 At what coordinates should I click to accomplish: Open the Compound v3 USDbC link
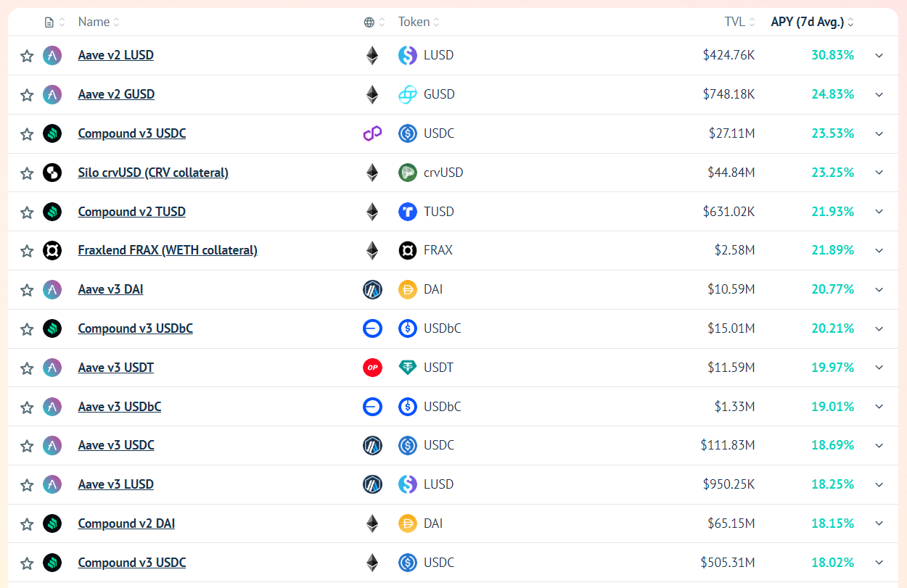pos(136,328)
